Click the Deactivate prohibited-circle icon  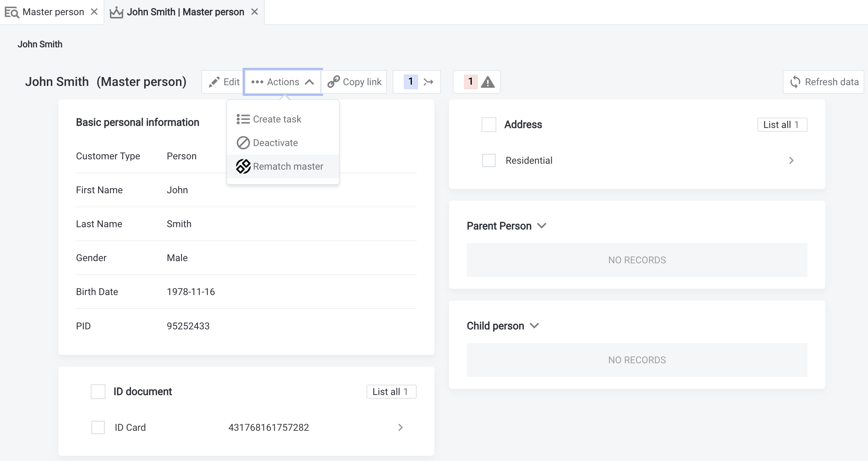(243, 143)
